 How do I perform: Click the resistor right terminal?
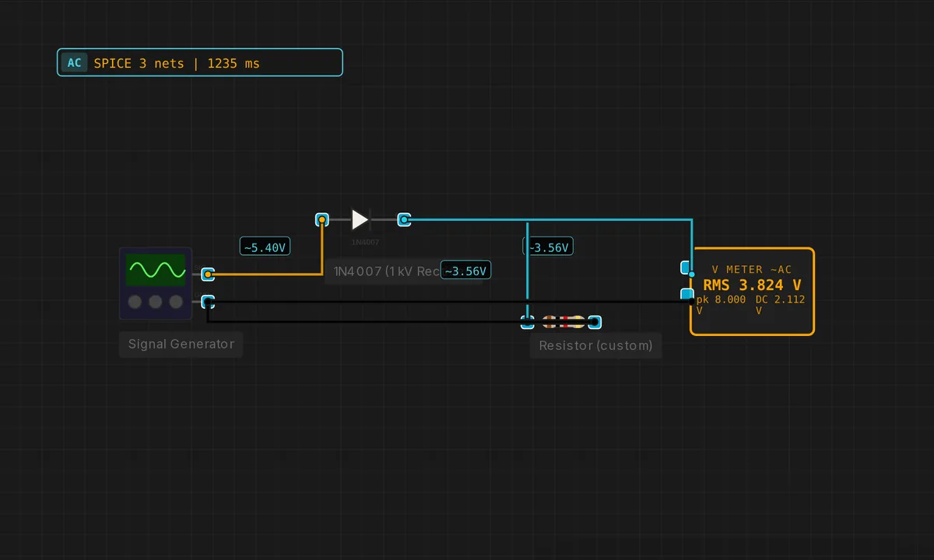[595, 322]
